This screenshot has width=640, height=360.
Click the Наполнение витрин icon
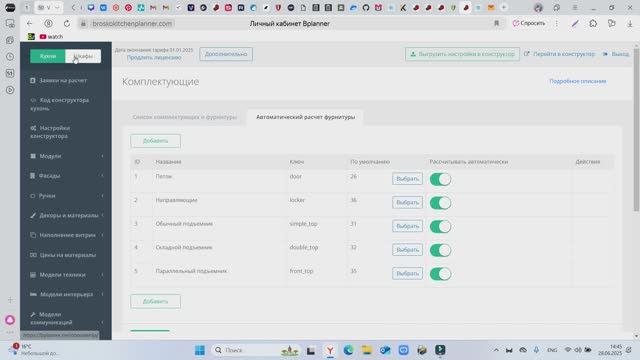[x=33, y=235]
